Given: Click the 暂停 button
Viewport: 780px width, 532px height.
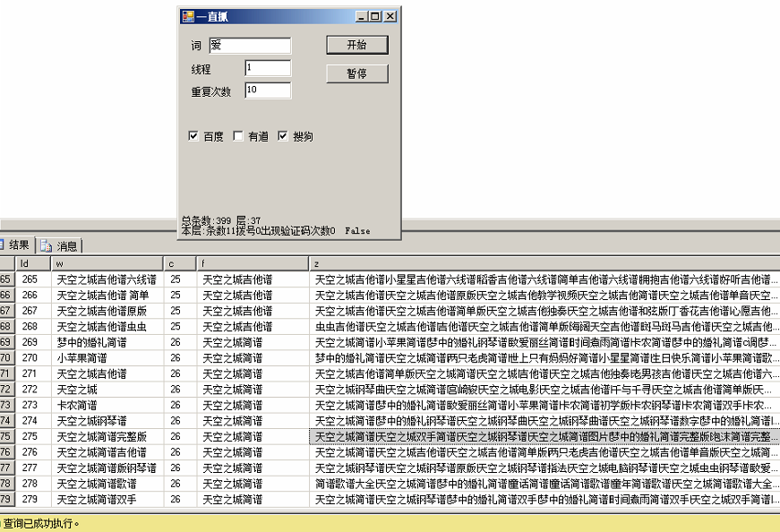Looking at the screenshot, I should point(357,73).
